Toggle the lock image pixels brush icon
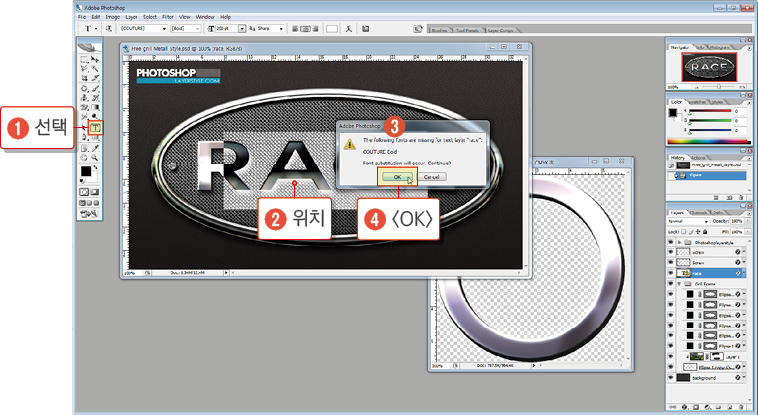The height and width of the screenshot is (415, 758). 691,232
